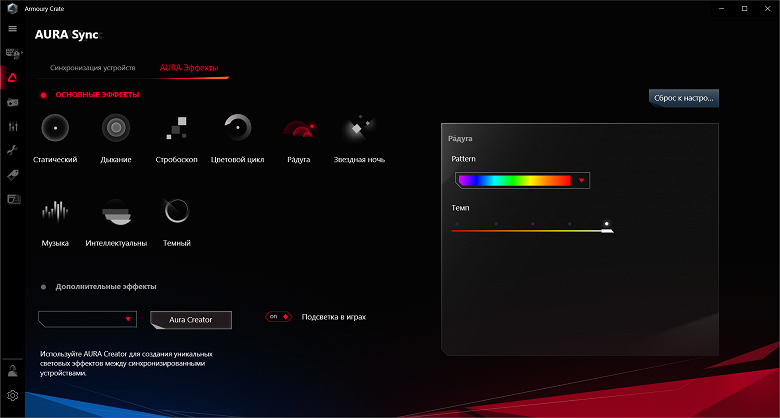This screenshot has width=780, height=418.
Task: Select the Основные эффекты radio button
Action: 43,95
